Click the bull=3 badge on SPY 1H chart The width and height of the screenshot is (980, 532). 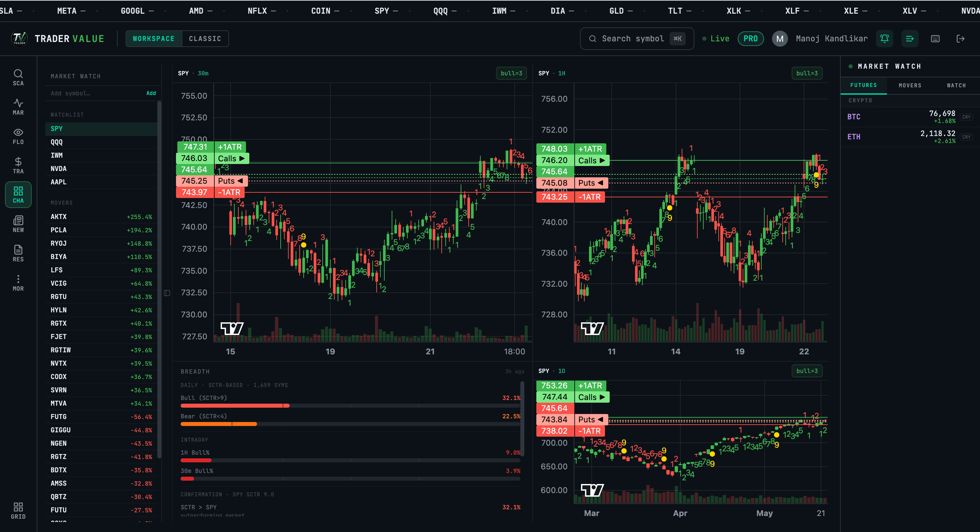pyautogui.click(x=807, y=73)
